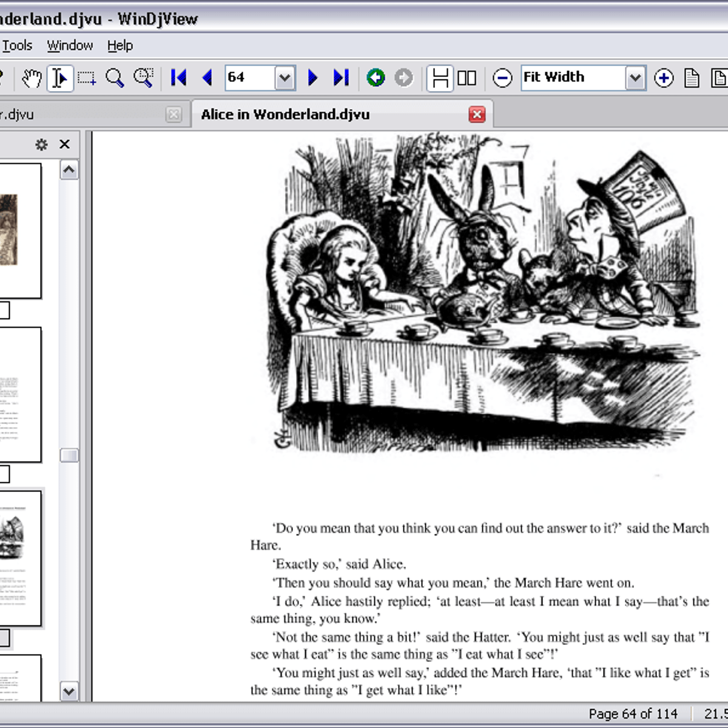The width and height of the screenshot is (728, 728).
Task: Open the Help menu
Action: [x=120, y=45]
